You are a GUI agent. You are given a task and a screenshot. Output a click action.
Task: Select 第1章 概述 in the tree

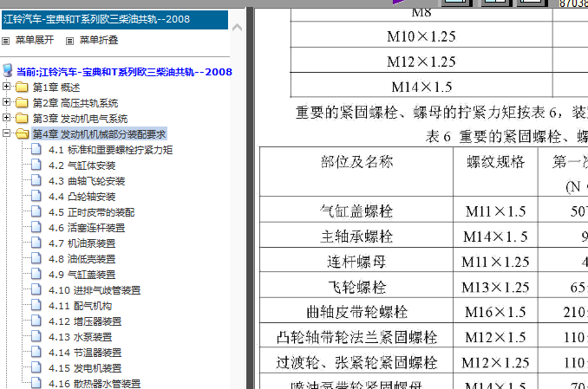[56, 88]
